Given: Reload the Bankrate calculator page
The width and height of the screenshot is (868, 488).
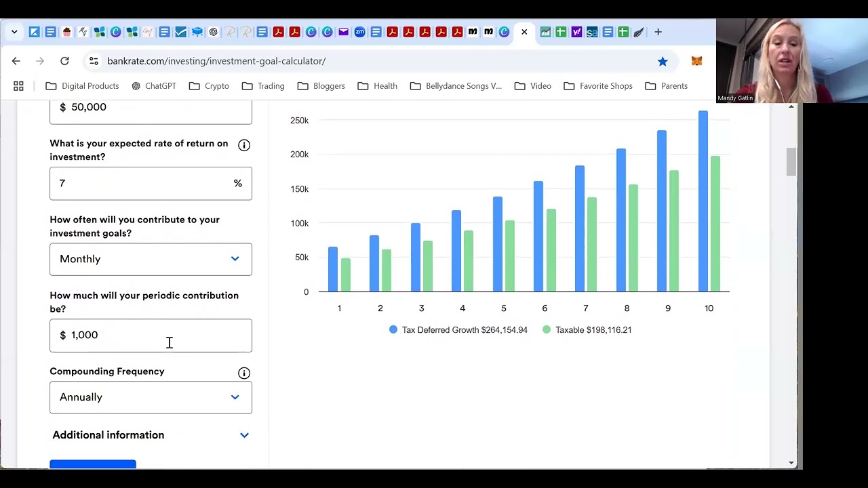Looking at the screenshot, I should [x=64, y=61].
